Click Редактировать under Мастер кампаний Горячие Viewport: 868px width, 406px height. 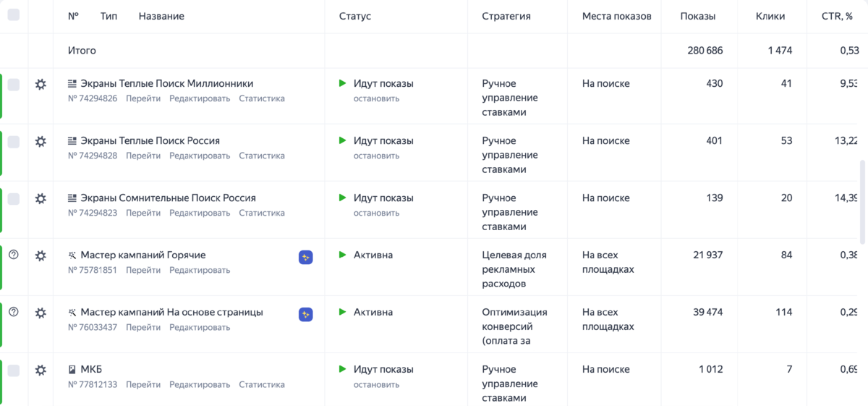[200, 270]
